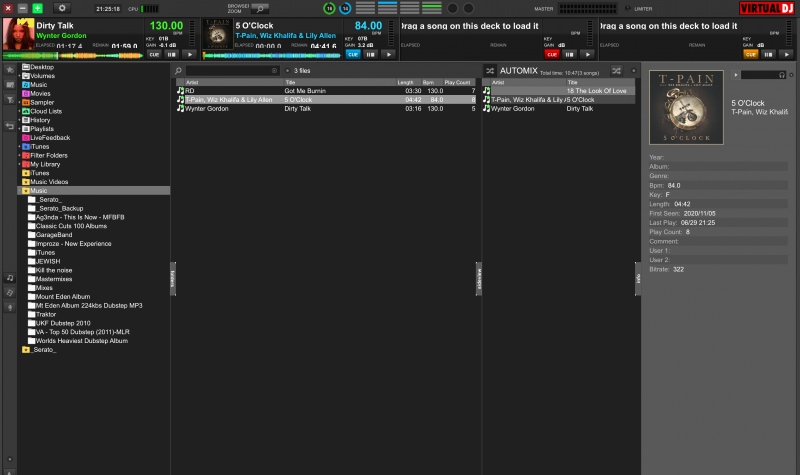This screenshot has width=800, height=475.
Task: Select the RD Got Me Burnin track
Action: pos(326,91)
